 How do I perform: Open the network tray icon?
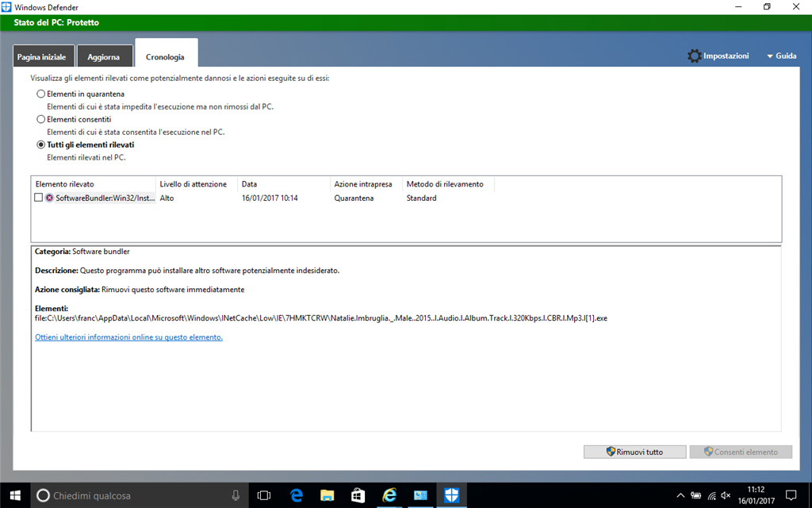pyautogui.click(x=711, y=495)
